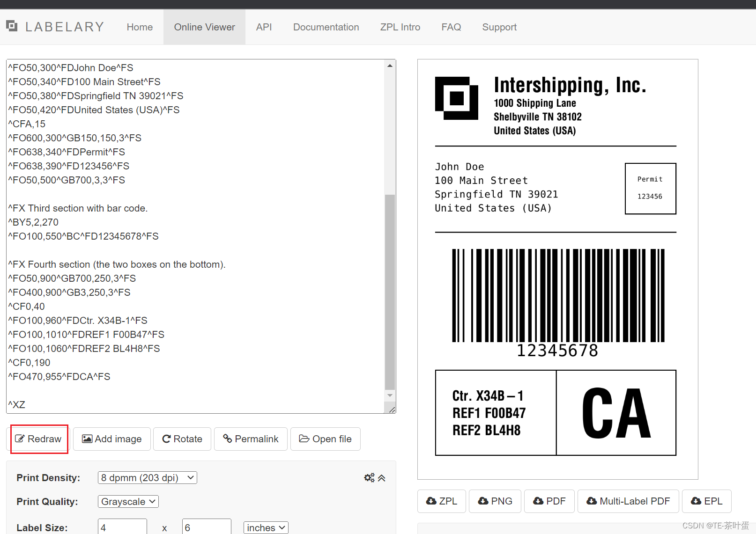756x534 pixels.
Task: Select the Online Viewer tab
Action: pyautogui.click(x=204, y=27)
